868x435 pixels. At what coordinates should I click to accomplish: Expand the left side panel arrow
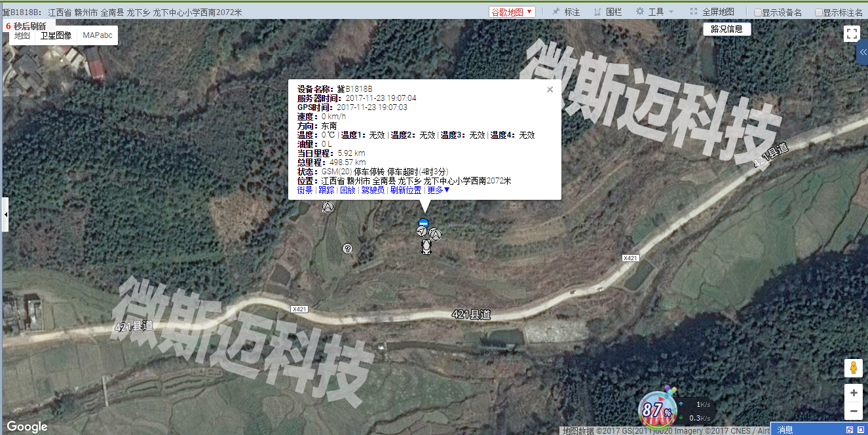[x=5, y=215]
